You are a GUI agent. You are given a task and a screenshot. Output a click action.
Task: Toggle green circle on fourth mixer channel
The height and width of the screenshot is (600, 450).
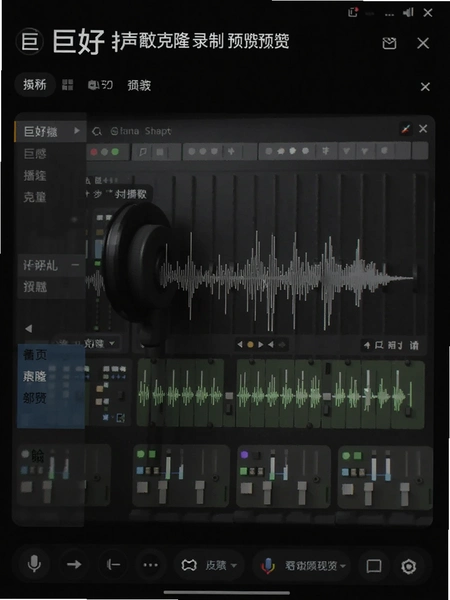click(346, 456)
